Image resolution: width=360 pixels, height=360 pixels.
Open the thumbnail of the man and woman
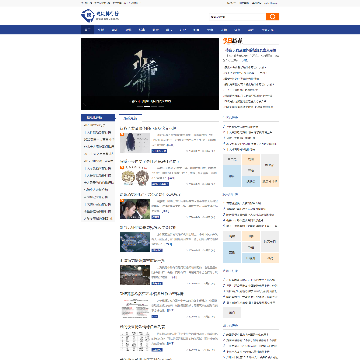pyautogui.click(x=135, y=209)
